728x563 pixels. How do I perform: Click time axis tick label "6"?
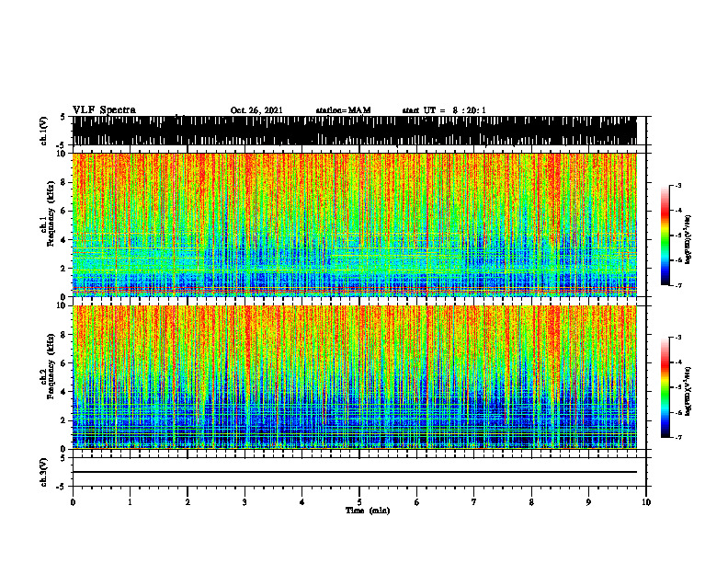[417, 502]
